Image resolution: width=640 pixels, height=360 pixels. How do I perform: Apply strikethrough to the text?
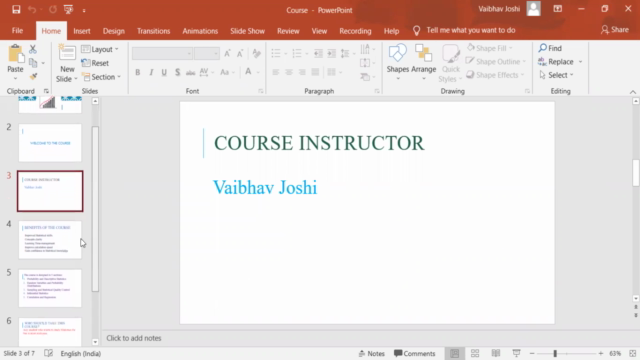(190, 72)
